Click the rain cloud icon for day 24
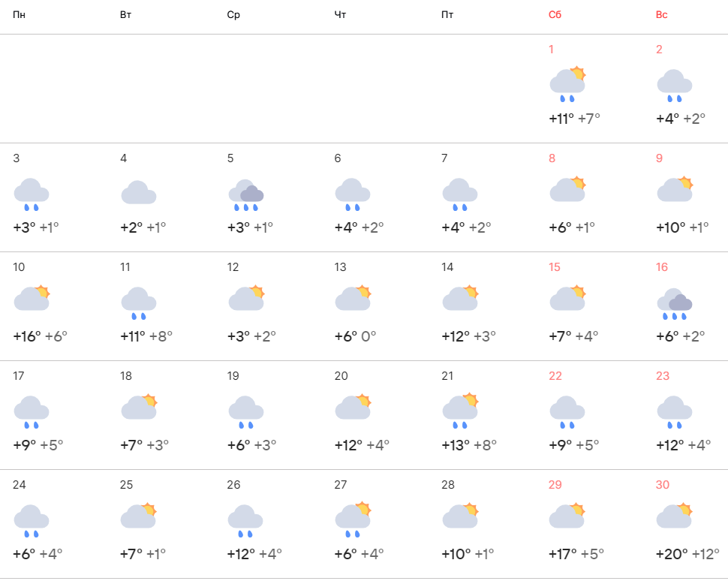The height and width of the screenshot is (584, 728). coord(32,520)
